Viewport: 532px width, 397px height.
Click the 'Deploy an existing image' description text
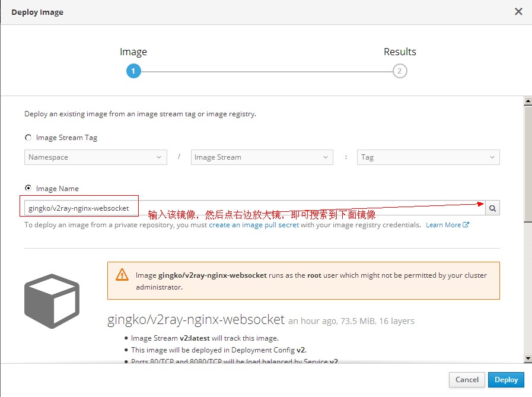tap(140, 114)
